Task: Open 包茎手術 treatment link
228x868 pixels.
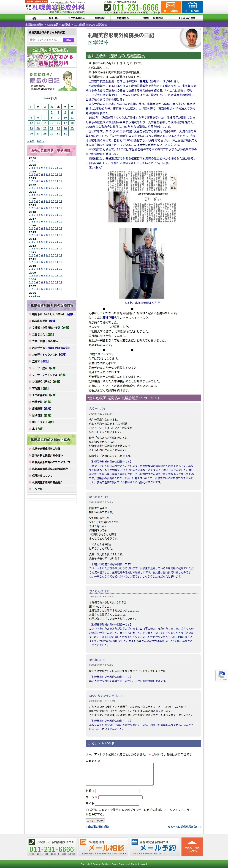Action: click(42, 402)
